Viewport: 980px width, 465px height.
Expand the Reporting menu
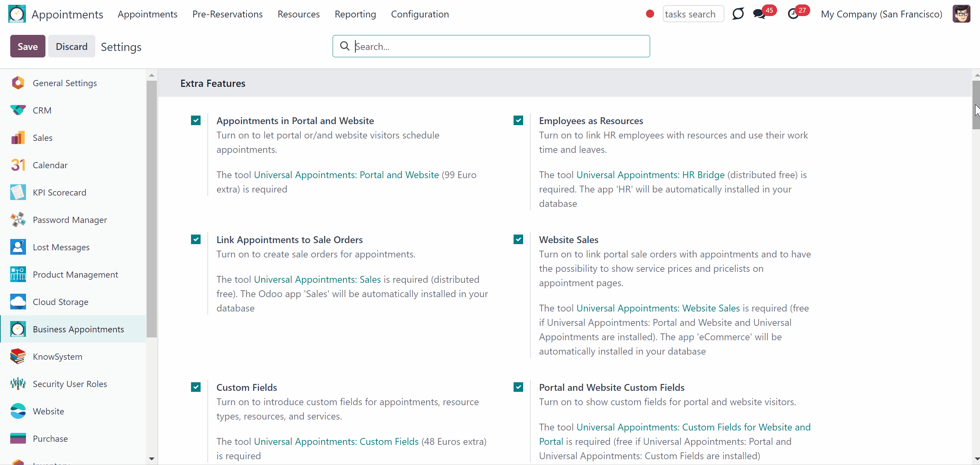355,14
